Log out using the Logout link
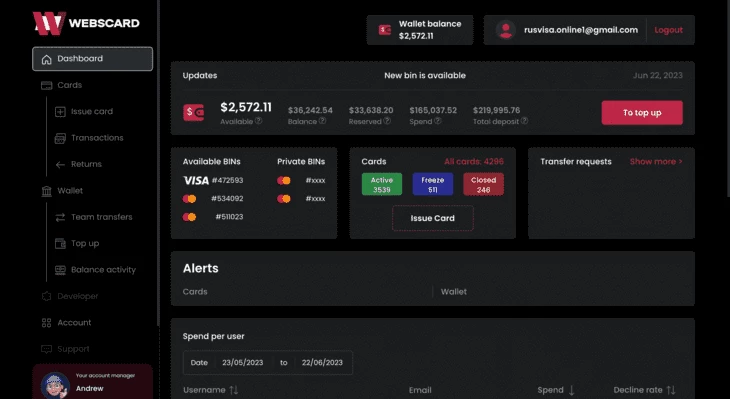The width and height of the screenshot is (730, 399). point(668,30)
